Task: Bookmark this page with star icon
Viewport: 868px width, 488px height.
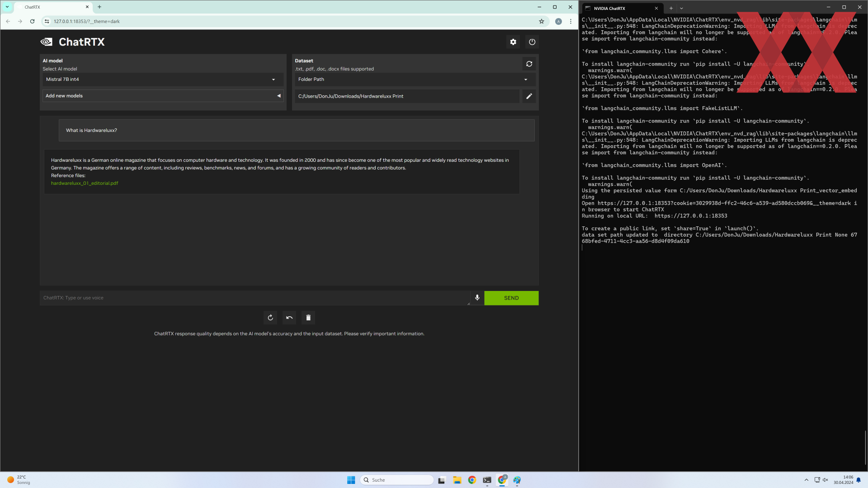Action: [542, 21]
